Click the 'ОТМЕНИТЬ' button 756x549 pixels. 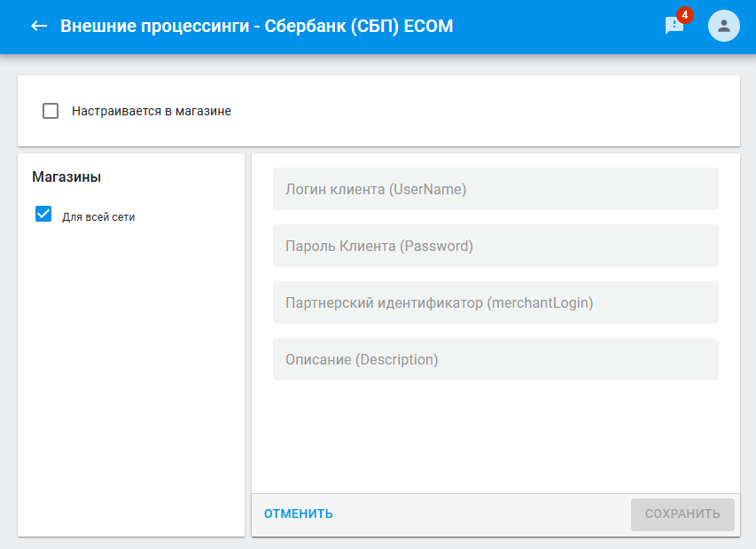(299, 514)
